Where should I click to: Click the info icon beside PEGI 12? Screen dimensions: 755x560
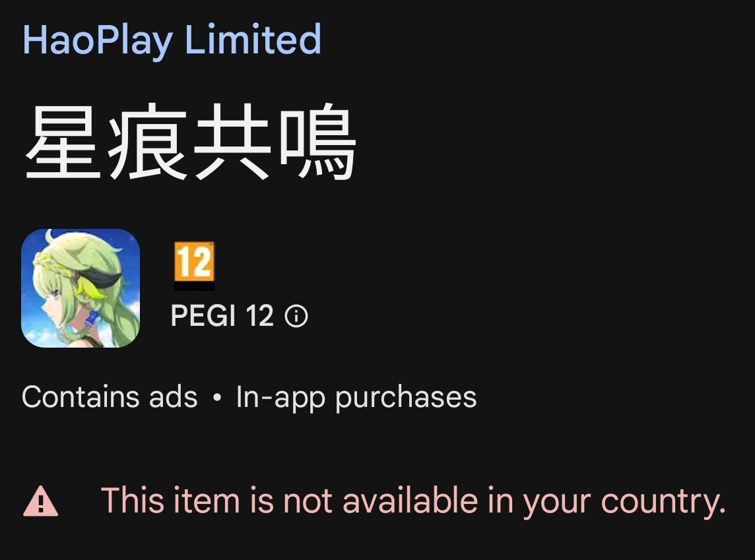[296, 316]
